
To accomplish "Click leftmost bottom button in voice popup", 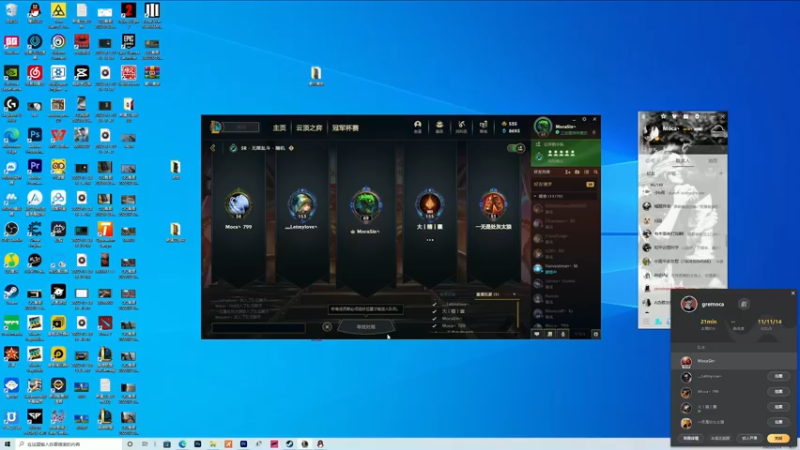I will [x=690, y=438].
